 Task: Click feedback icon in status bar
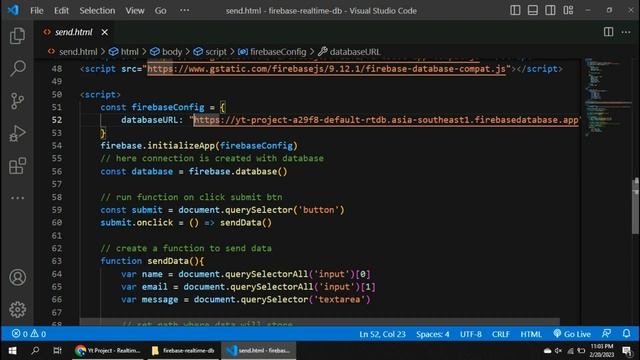[x=606, y=334]
